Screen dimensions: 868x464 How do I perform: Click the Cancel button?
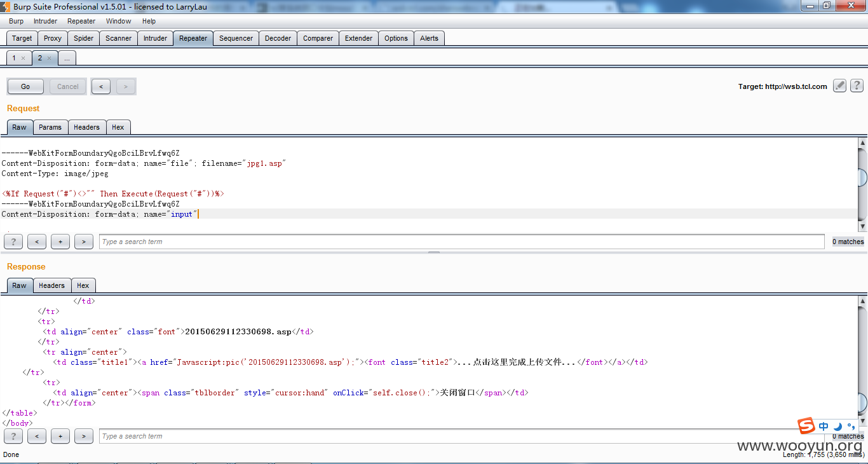(x=68, y=86)
